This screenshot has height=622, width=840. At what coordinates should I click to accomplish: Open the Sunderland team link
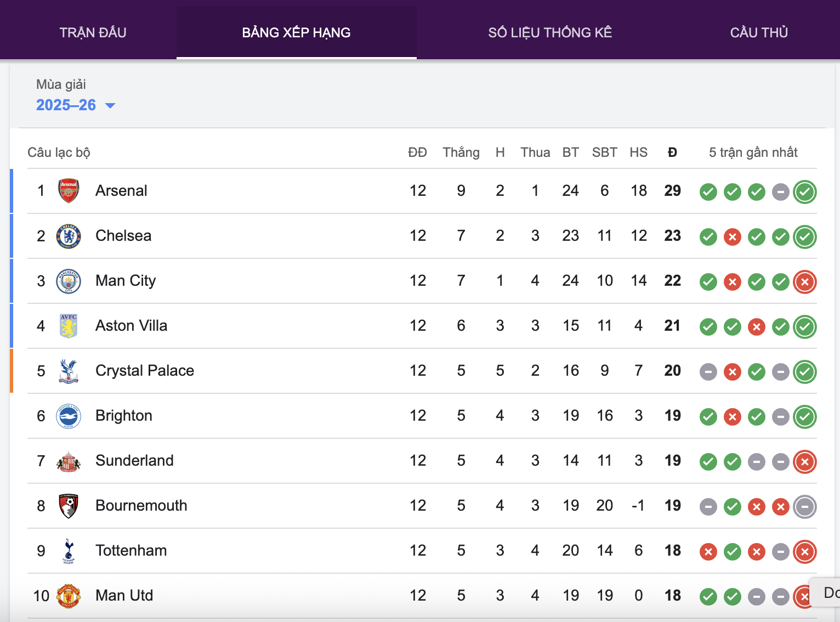(x=134, y=461)
